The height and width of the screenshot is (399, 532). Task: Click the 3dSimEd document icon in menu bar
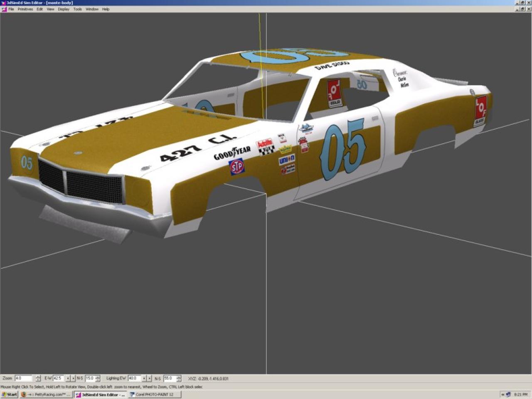pyautogui.click(x=4, y=9)
